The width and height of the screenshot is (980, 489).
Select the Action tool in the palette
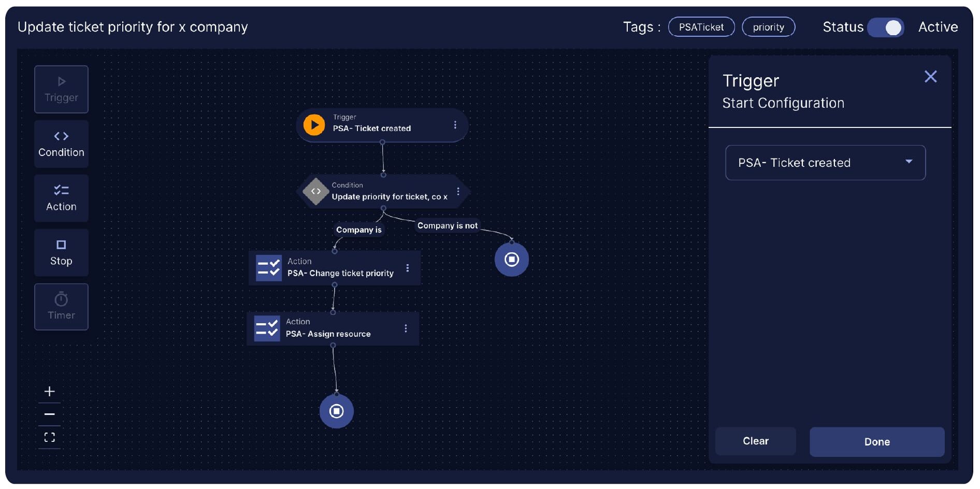pyautogui.click(x=61, y=198)
